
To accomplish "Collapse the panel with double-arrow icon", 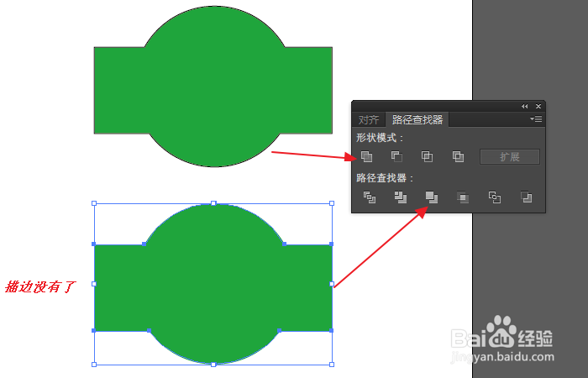I will pos(525,107).
